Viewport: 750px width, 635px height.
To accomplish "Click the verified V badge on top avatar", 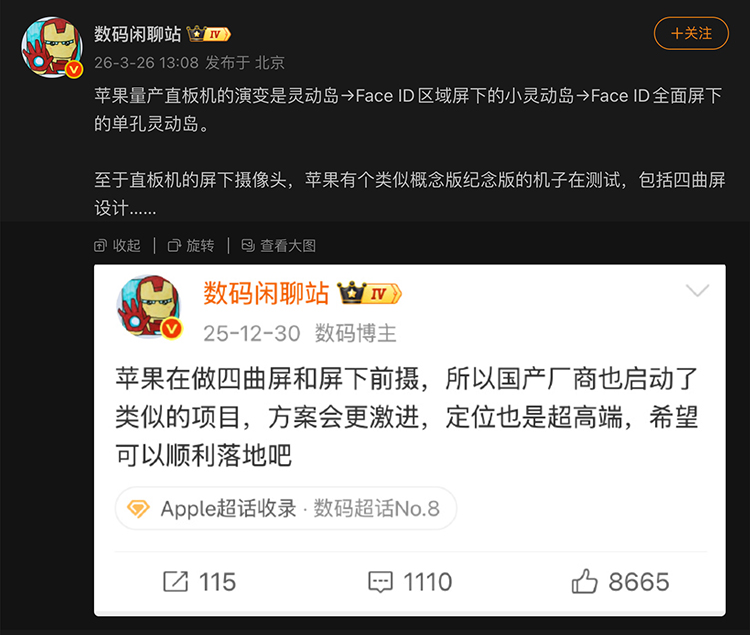I will pos(74,70).
